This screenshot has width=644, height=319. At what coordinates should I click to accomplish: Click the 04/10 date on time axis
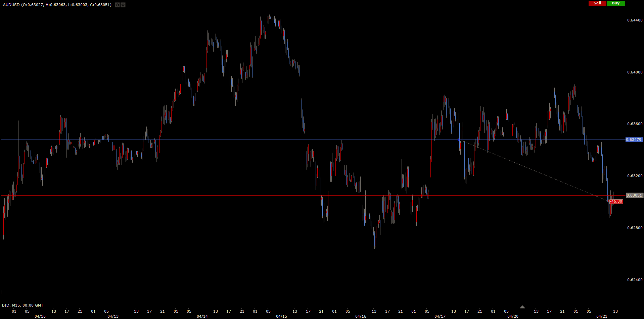tap(40, 316)
